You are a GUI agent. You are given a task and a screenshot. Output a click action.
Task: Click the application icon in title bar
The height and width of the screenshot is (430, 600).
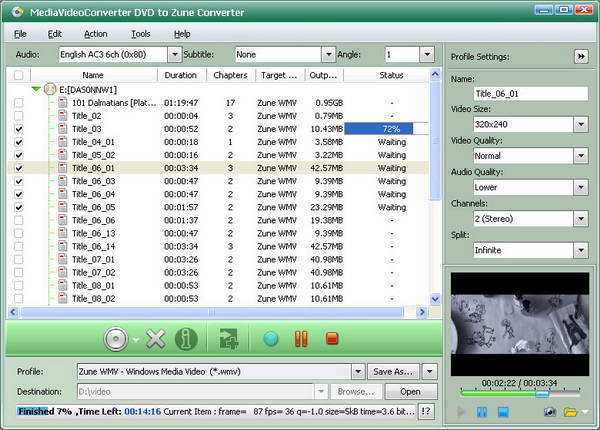point(17,12)
